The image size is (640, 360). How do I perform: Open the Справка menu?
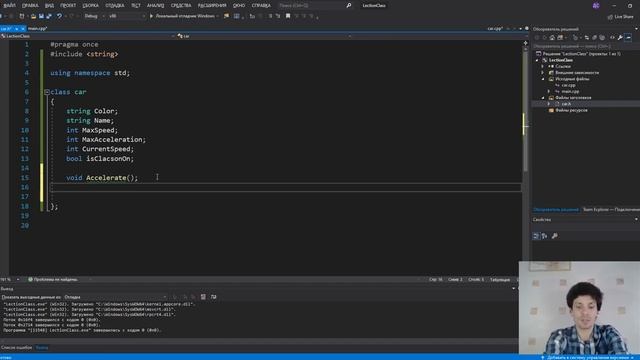(261, 5)
